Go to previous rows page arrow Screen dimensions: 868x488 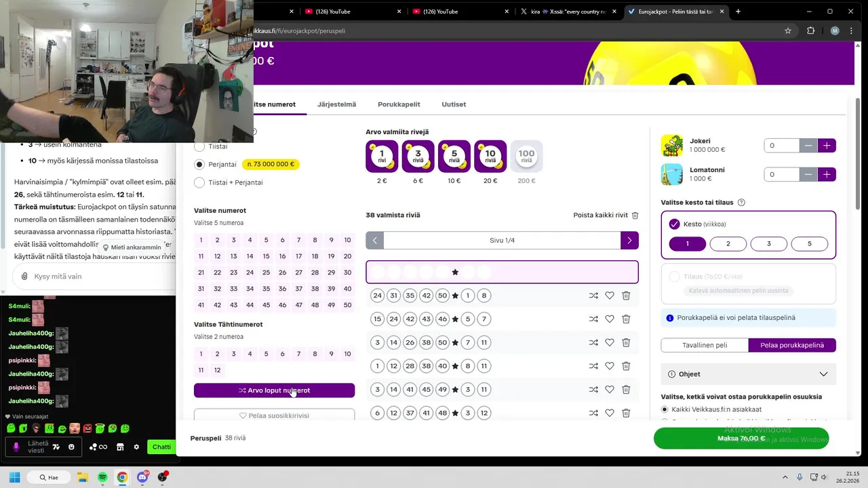point(375,240)
